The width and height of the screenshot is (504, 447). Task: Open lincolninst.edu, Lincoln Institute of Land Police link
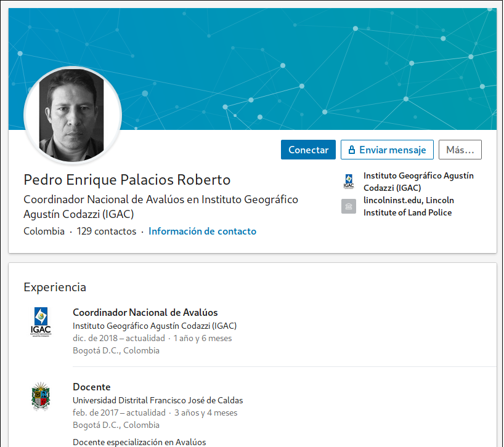pos(408,206)
